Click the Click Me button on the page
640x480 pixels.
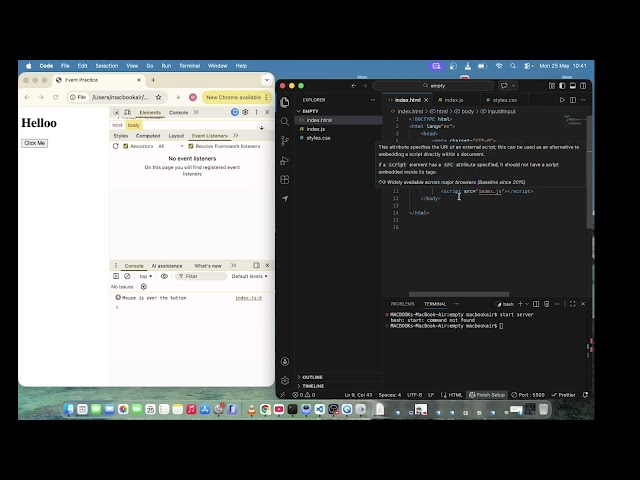[x=35, y=143]
